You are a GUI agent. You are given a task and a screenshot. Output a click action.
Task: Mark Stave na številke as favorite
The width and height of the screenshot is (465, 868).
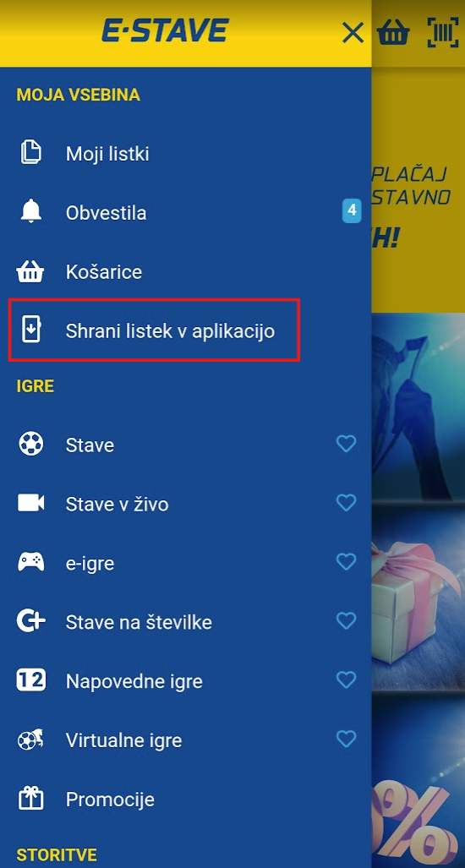point(347,621)
